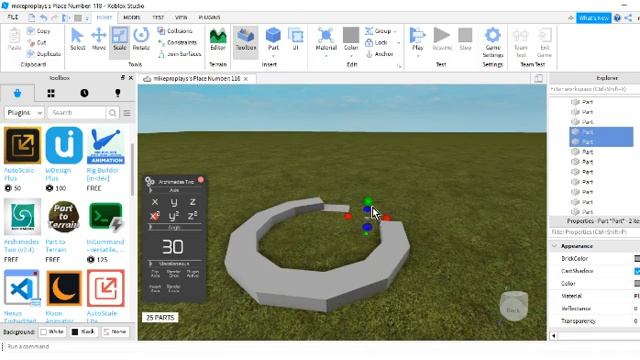Expand the Play dropdown arrow
Screen dimensions: 640x360
pos(418,56)
